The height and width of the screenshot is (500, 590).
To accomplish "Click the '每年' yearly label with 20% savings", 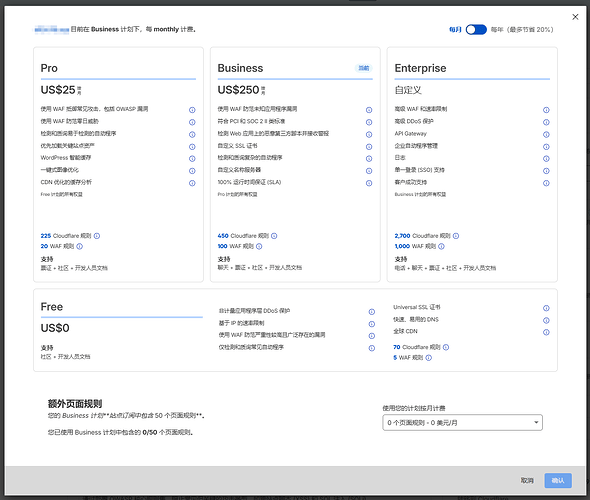I will tap(522, 29).
